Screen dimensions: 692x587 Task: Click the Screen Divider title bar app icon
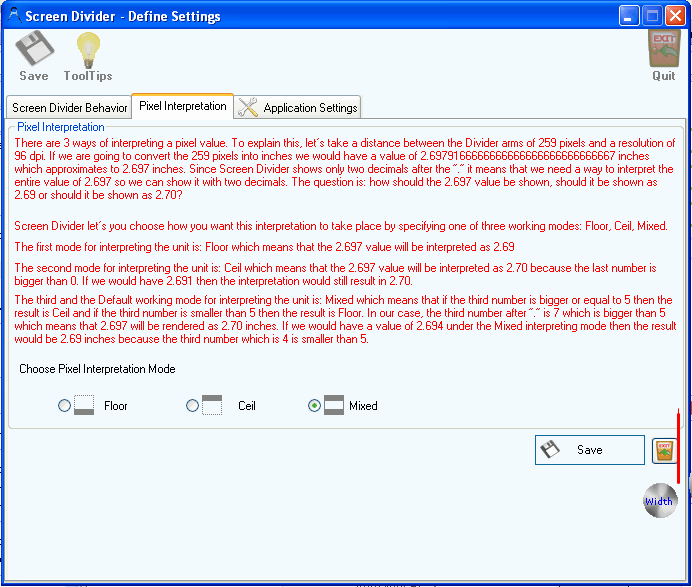(x=15, y=15)
